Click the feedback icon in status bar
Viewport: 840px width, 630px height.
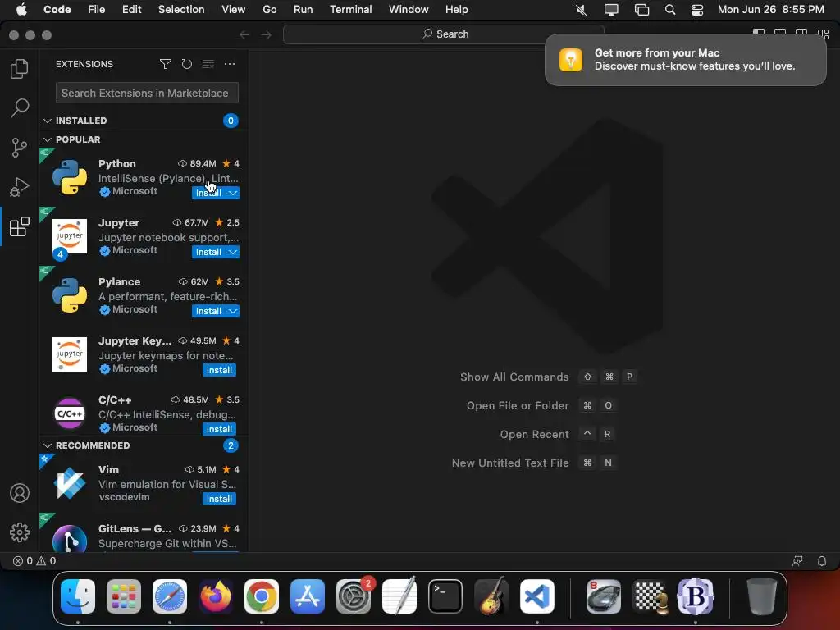tap(797, 561)
